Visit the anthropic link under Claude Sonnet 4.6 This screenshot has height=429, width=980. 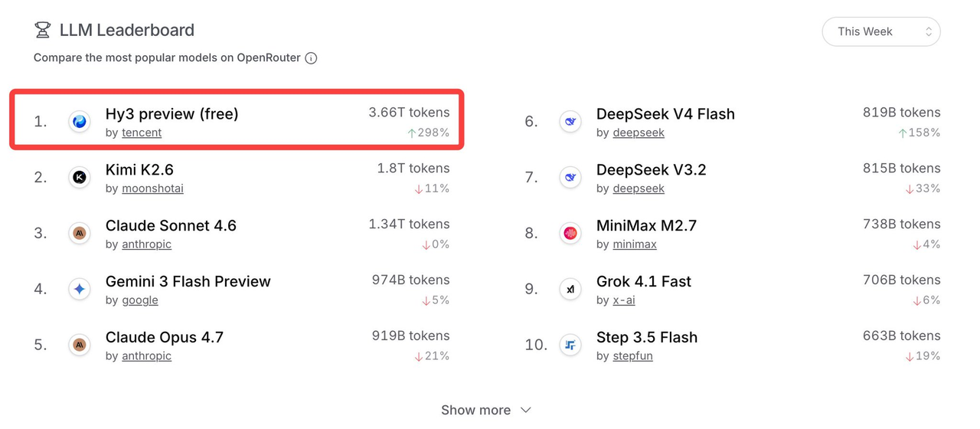(x=146, y=244)
